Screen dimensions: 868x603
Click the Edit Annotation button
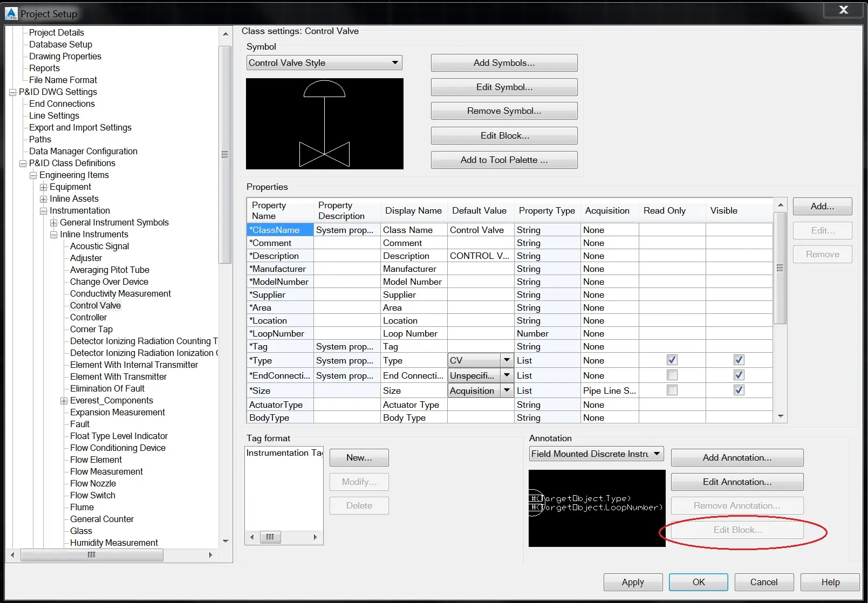coord(737,482)
